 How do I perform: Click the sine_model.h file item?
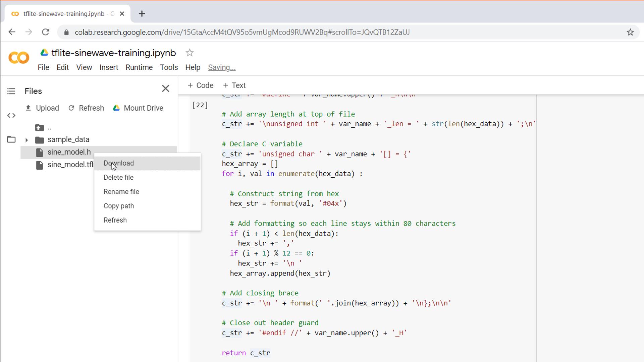(69, 152)
